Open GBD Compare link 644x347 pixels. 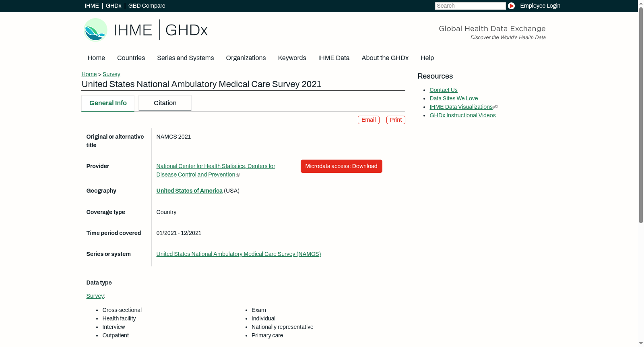point(147,6)
